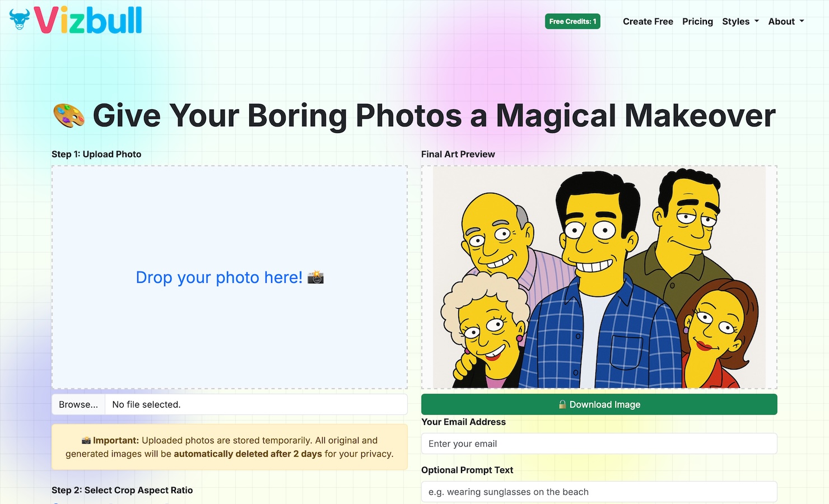This screenshot has height=504, width=829.
Task: Click the Final Art Preview label
Action: pyautogui.click(x=458, y=154)
